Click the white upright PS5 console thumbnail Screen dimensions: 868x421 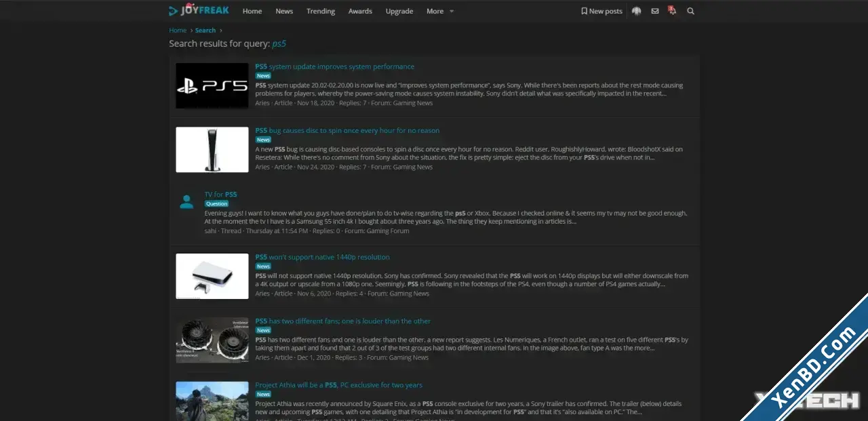pos(212,149)
